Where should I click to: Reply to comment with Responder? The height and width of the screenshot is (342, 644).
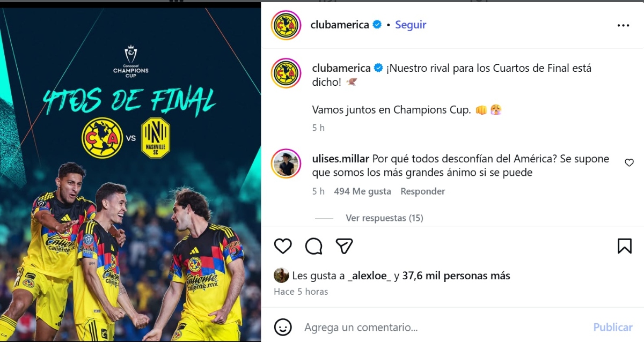click(x=423, y=191)
